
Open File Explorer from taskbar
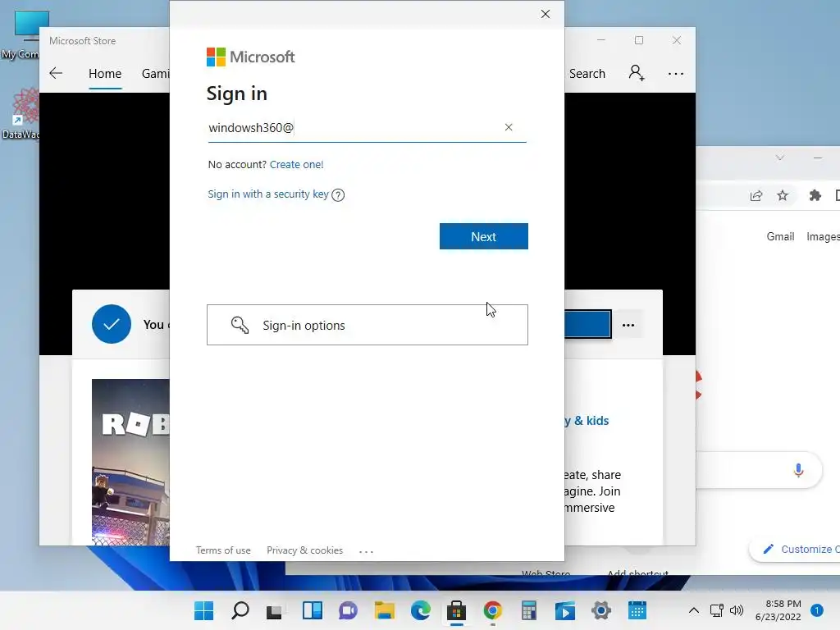tap(384, 610)
